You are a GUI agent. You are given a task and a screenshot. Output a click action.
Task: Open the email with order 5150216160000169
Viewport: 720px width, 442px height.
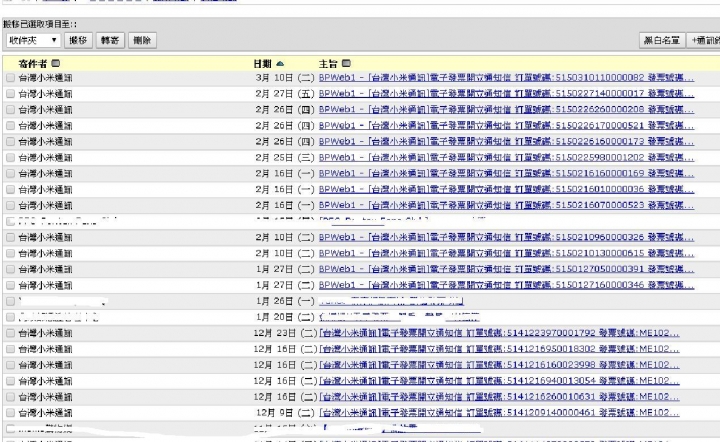[506, 173]
